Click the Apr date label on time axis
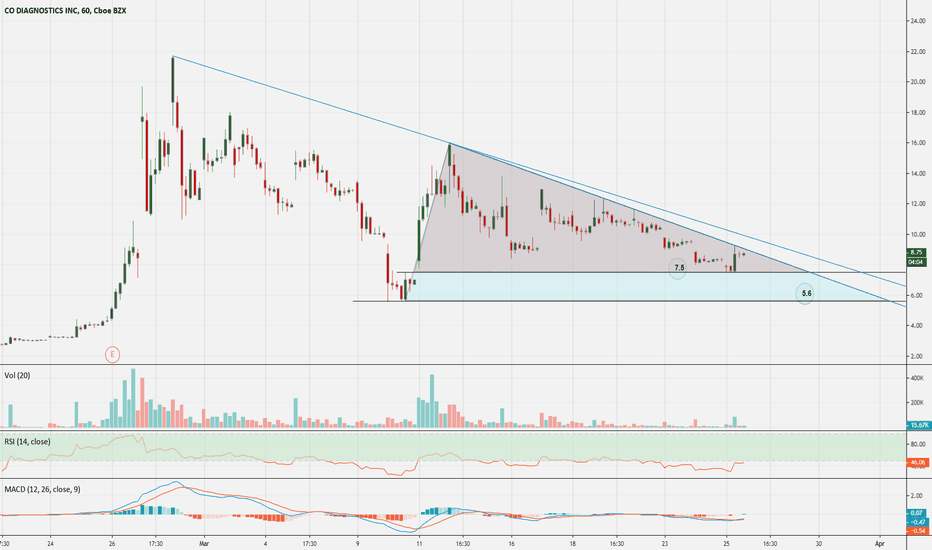 pos(880,543)
